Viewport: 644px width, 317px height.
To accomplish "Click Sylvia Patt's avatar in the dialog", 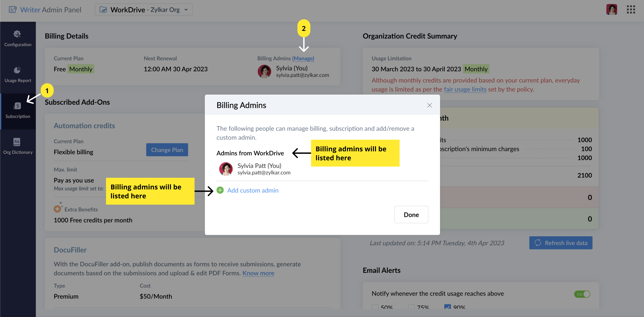I will point(226,169).
